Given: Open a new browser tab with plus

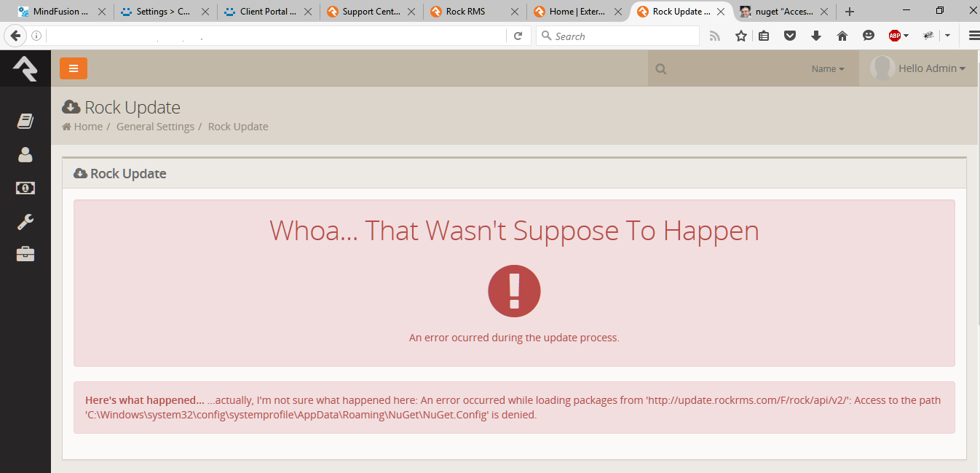Looking at the screenshot, I should pos(849,12).
